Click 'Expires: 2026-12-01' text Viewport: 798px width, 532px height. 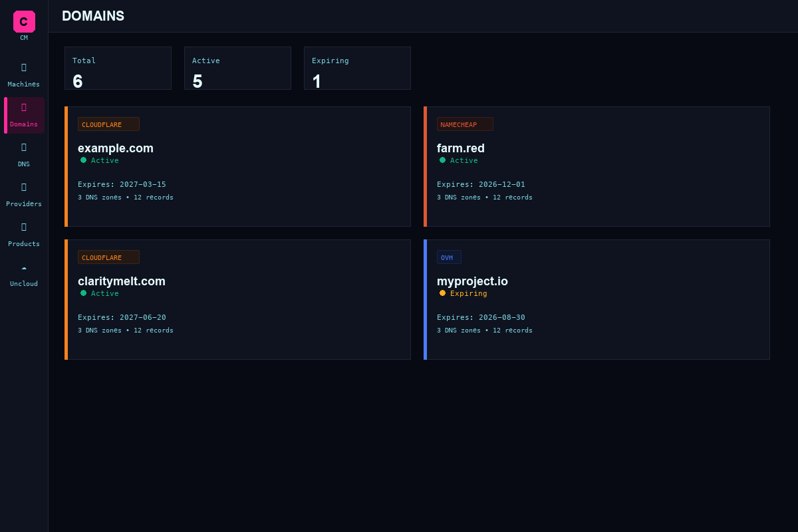[x=481, y=184]
